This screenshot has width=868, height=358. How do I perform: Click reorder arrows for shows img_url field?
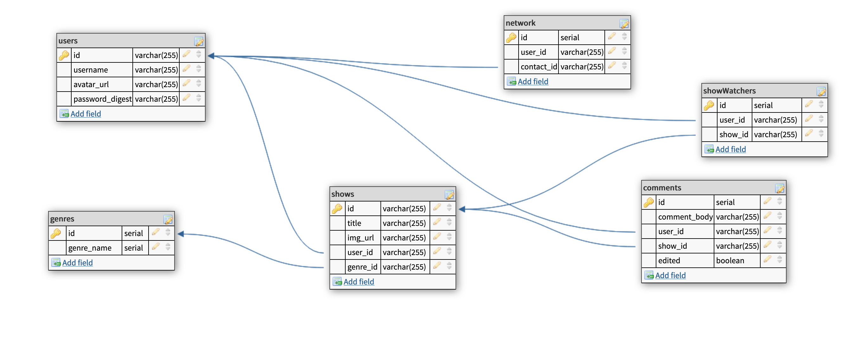449,237
